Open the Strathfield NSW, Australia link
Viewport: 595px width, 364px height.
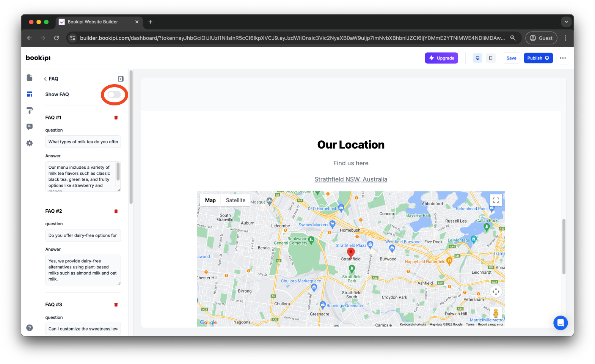351,179
